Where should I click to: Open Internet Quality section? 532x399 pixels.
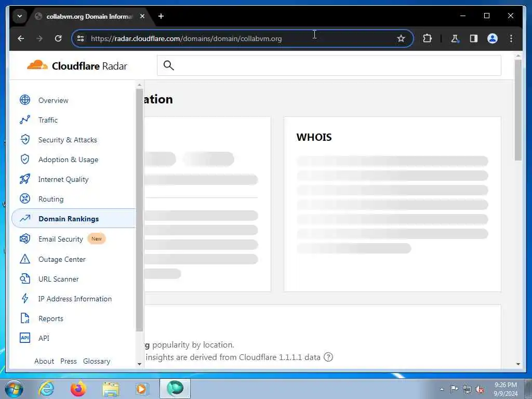pos(63,179)
